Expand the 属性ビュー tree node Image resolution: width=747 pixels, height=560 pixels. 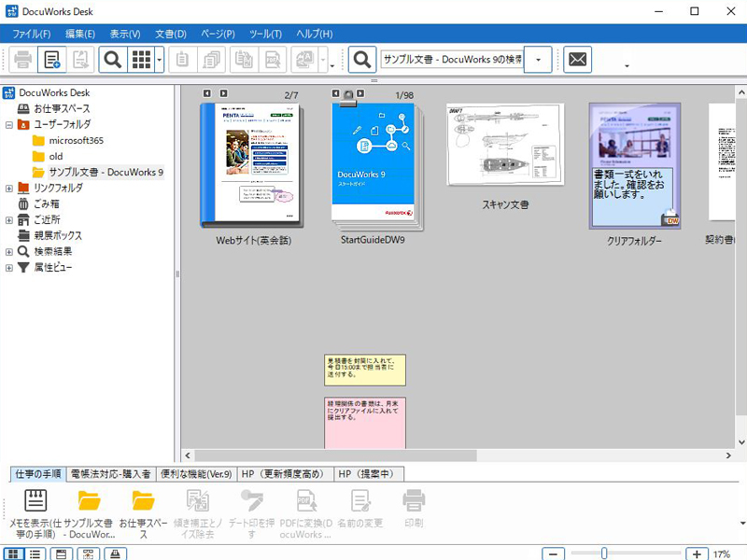9,268
